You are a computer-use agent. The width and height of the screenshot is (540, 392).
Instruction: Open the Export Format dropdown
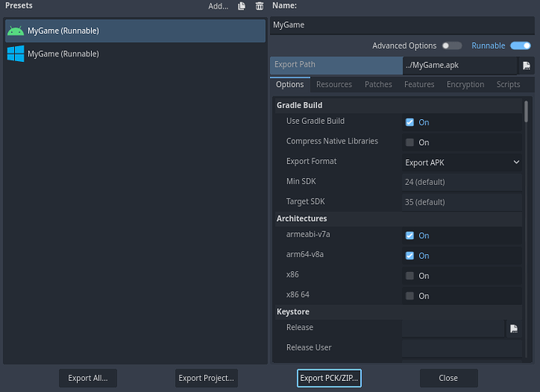click(x=462, y=162)
